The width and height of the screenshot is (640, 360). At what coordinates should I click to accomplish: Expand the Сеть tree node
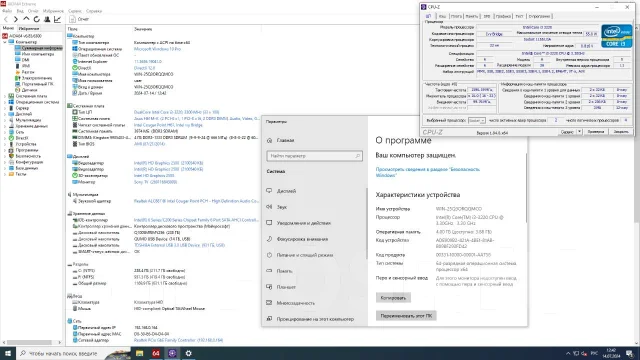(x=5, y=132)
